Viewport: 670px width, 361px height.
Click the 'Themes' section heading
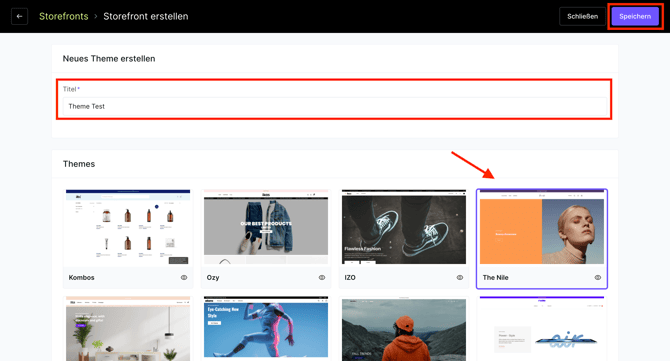tap(79, 164)
